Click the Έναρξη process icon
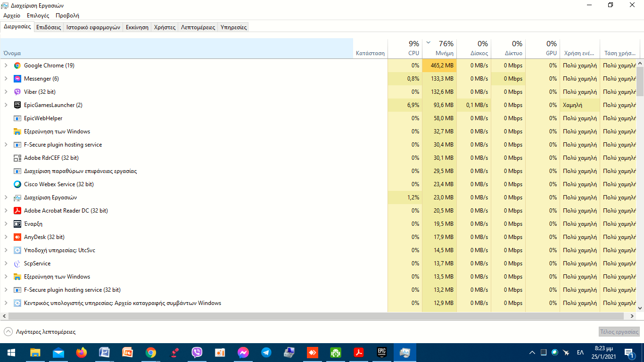This screenshot has width=644, height=362. pyautogui.click(x=17, y=224)
